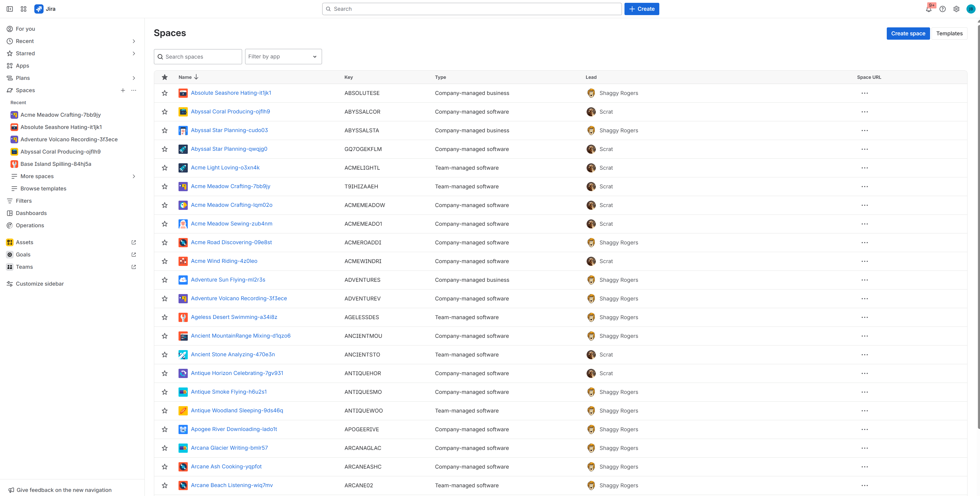Viewport: 980px width, 496px height.
Task: Collapse the sidebar using top-left icon
Action: click(x=10, y=9)
